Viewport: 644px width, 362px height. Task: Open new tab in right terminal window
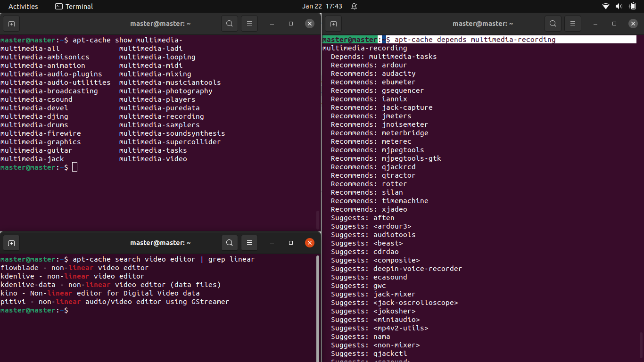(x=333, y=24)
